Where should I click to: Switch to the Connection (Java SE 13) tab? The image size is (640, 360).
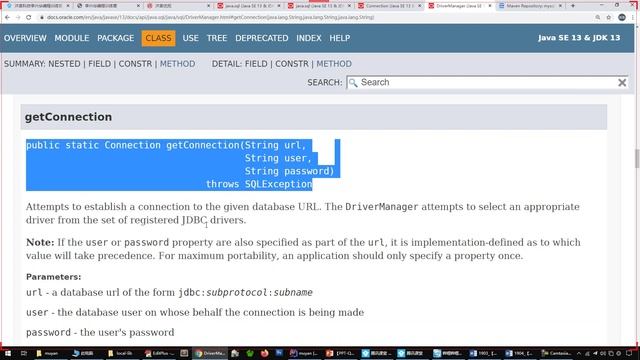[x=389, y=6]
